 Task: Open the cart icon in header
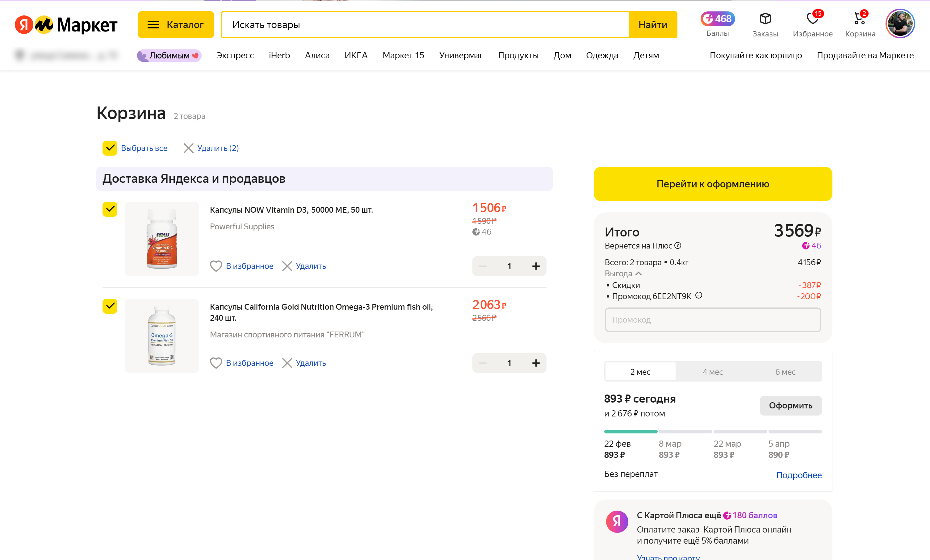point(859,19)
